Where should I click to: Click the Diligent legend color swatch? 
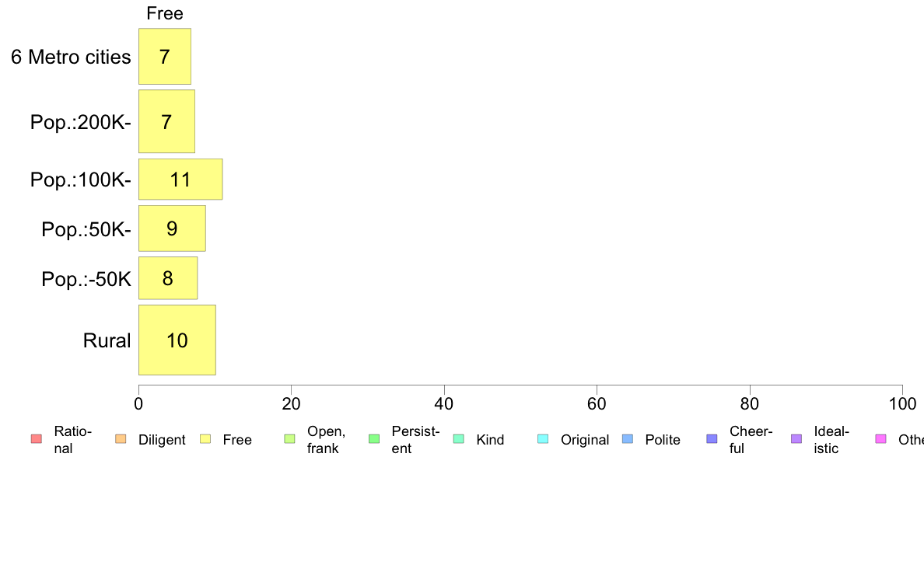click(x=121, y=439)
